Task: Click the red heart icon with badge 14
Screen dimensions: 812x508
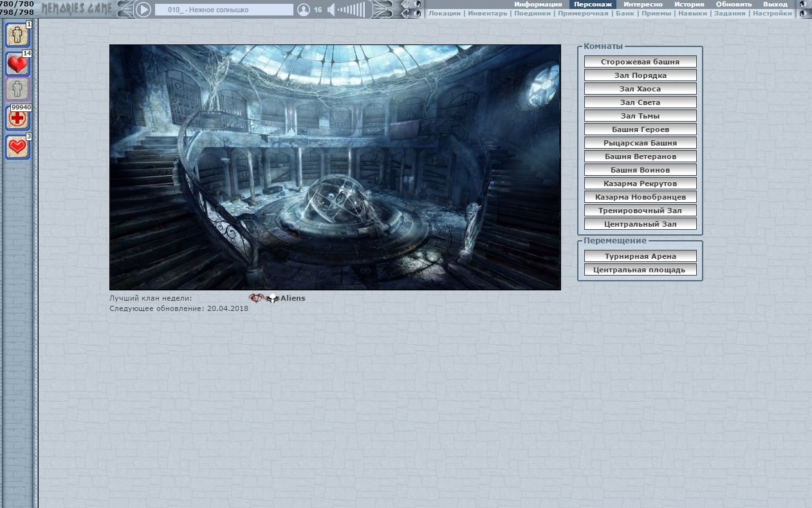Action: coord(17,64)
